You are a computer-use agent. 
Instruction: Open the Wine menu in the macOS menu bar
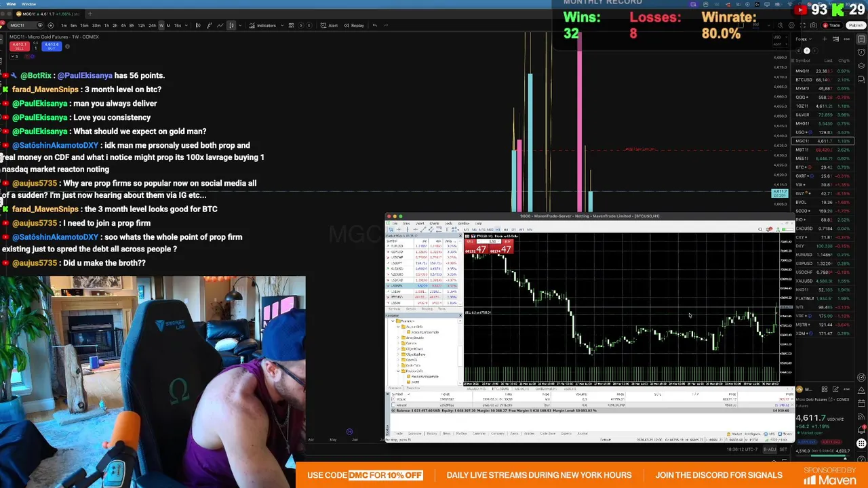[x=11, y=4]
